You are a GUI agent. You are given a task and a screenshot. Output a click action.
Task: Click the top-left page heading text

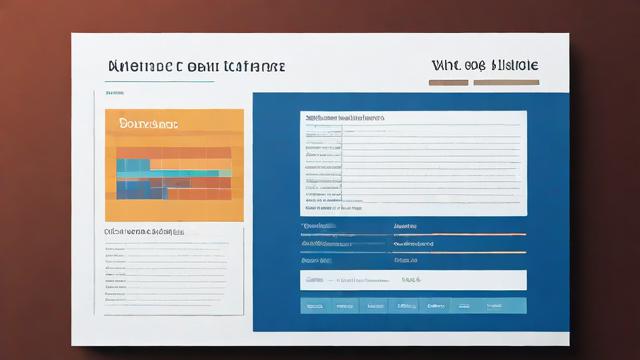(x=197, y=67)
